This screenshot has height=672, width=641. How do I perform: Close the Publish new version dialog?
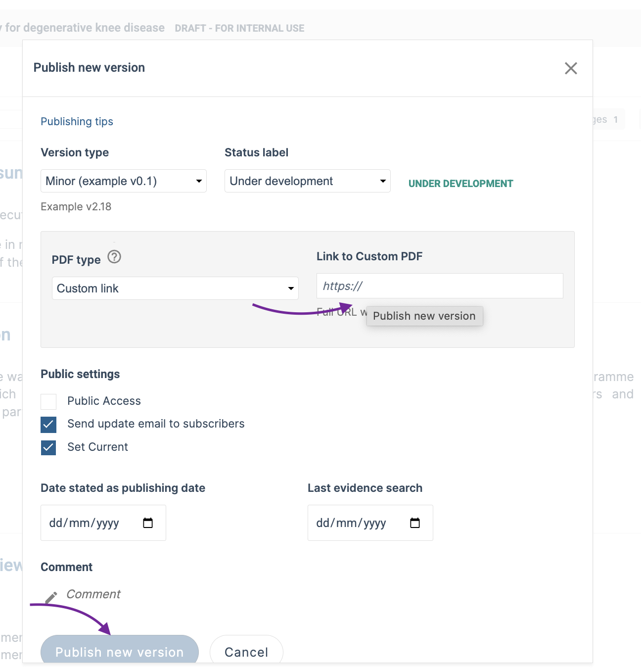coord(571,68)
